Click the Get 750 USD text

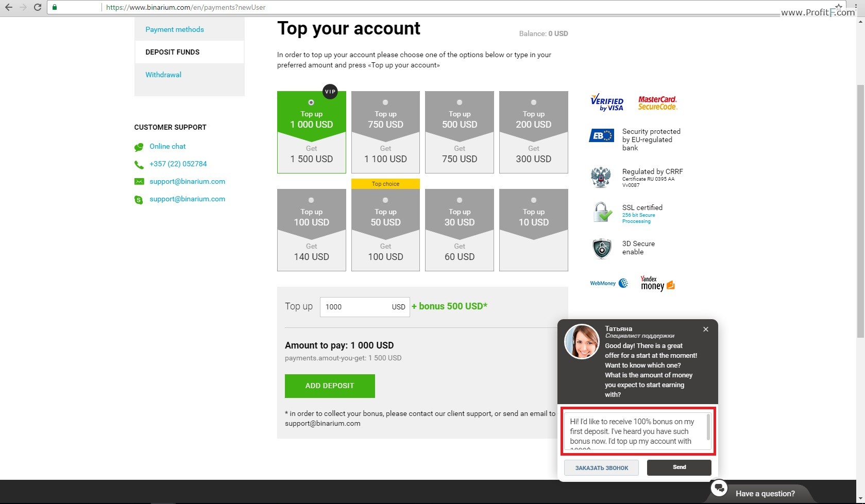coord(460,154)
